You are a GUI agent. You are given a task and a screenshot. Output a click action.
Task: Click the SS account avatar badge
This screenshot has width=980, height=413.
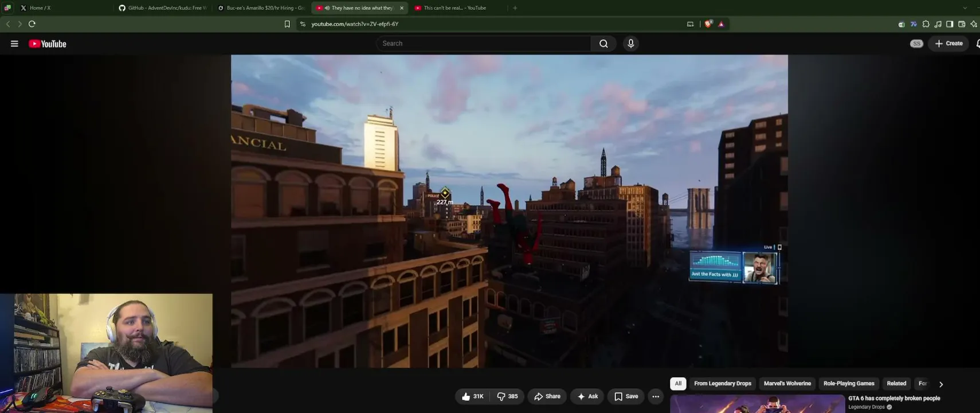pos(916,44)
